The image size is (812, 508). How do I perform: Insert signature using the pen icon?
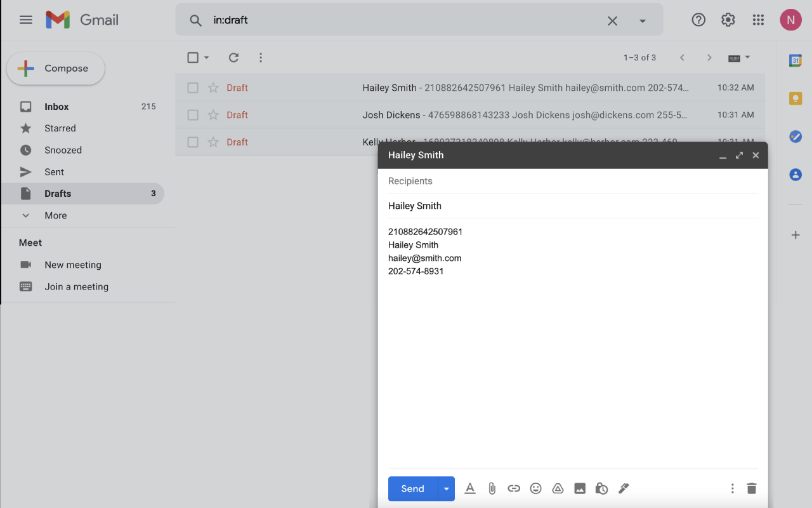coord(624,488)
